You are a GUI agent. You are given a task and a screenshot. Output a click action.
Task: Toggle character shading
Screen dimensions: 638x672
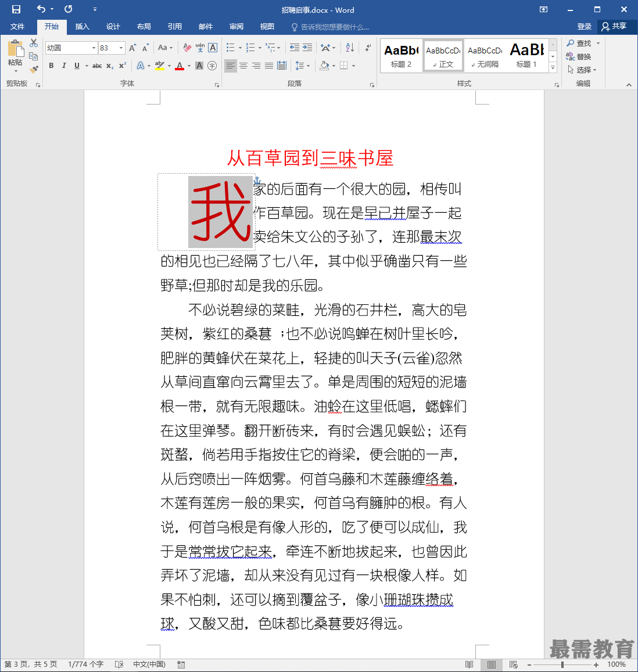click(199, 66)
